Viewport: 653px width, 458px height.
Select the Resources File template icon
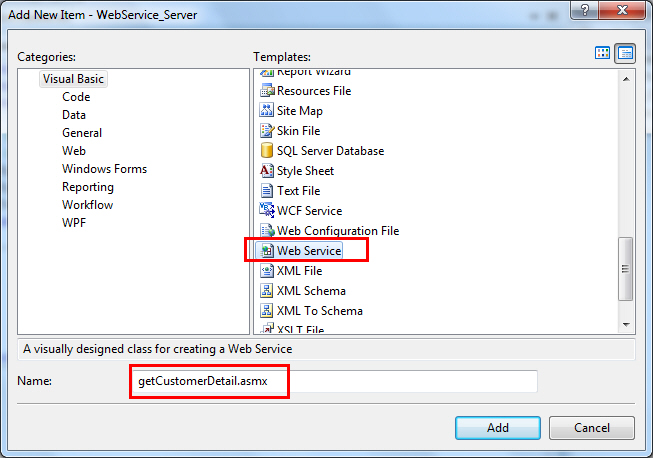pos(267,90)
